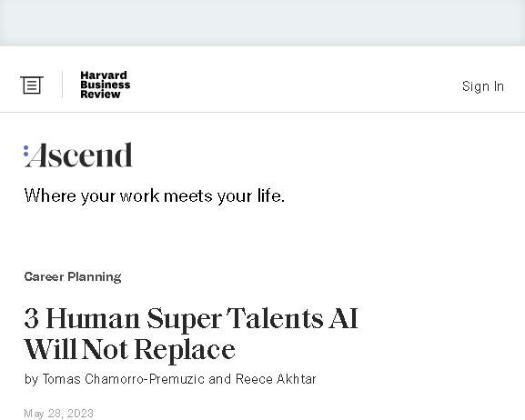The height and width of the screenshot is (420, 525).
Task: Click the May 28, 2023 publish date
Action: (x=58, y=414)
